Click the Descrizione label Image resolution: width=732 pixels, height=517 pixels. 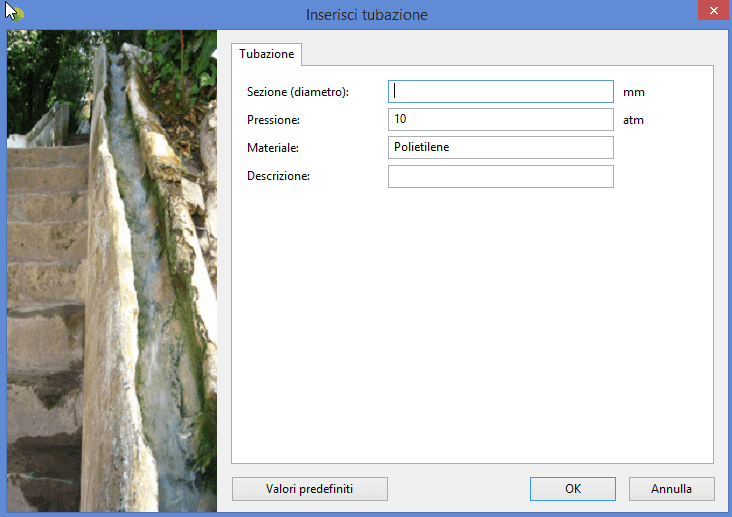tap(278, 176)
